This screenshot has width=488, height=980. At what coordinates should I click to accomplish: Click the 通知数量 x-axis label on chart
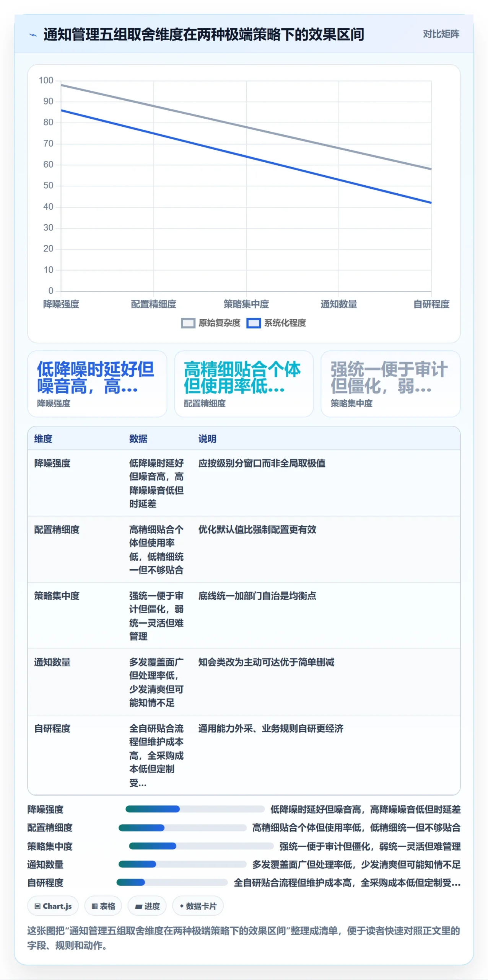point(339,304)
